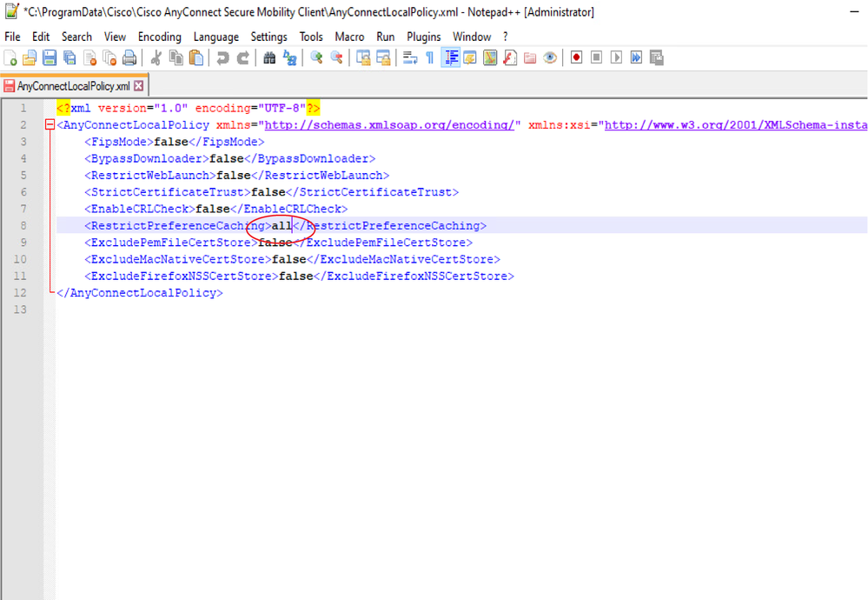Open the Function List panel icon
868x600 pixels.
[x=510, y=57]
